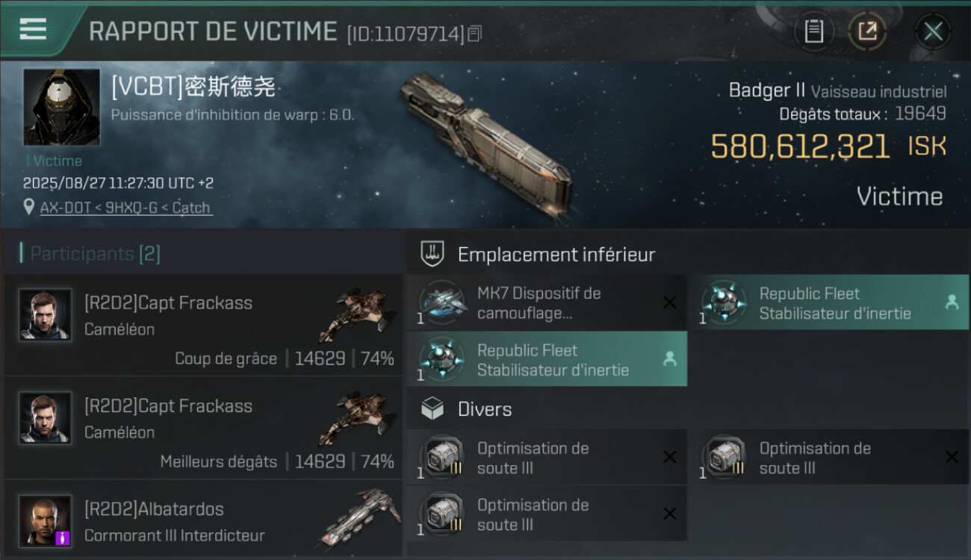Click the 580,612,321 ISK value
Image resolution: width=971 pixels, height=560 pixels.
tap(828, 146)
